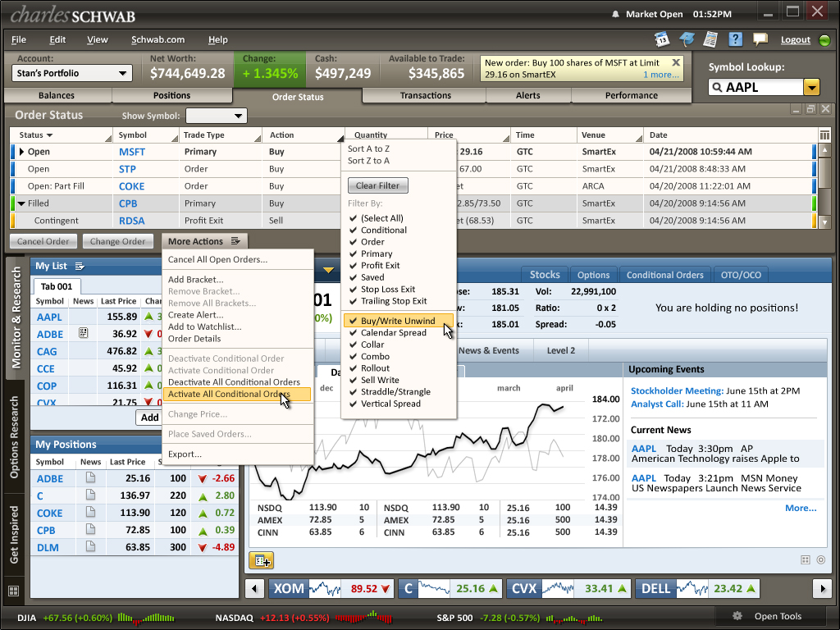This screenshot has height=630, width=840.
Task: Open the graduation cap learning icon
Action: click(687, 39)
